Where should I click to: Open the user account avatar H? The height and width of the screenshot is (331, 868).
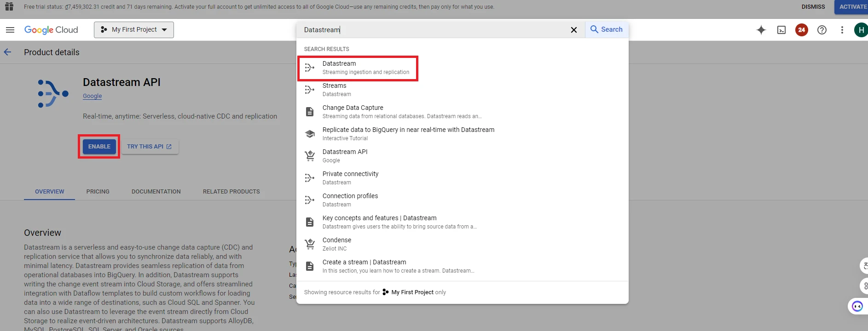(x=861, y=30)
